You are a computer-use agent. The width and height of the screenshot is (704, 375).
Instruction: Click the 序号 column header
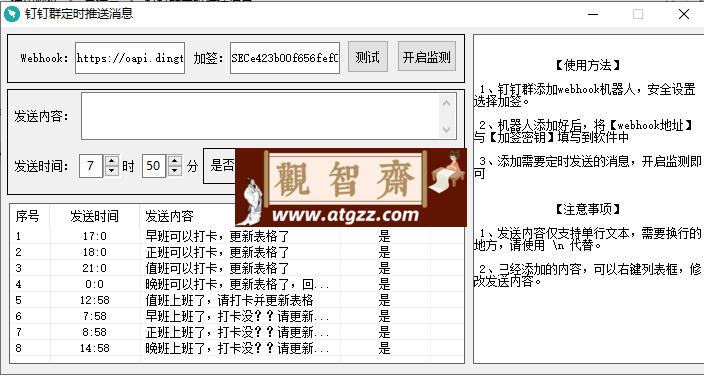coord(30,216)
